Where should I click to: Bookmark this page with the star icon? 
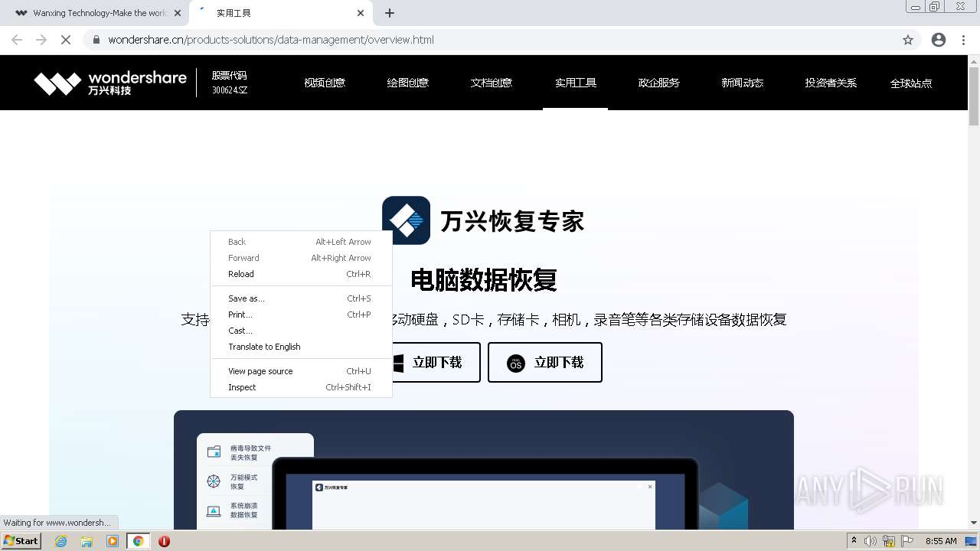908,40
